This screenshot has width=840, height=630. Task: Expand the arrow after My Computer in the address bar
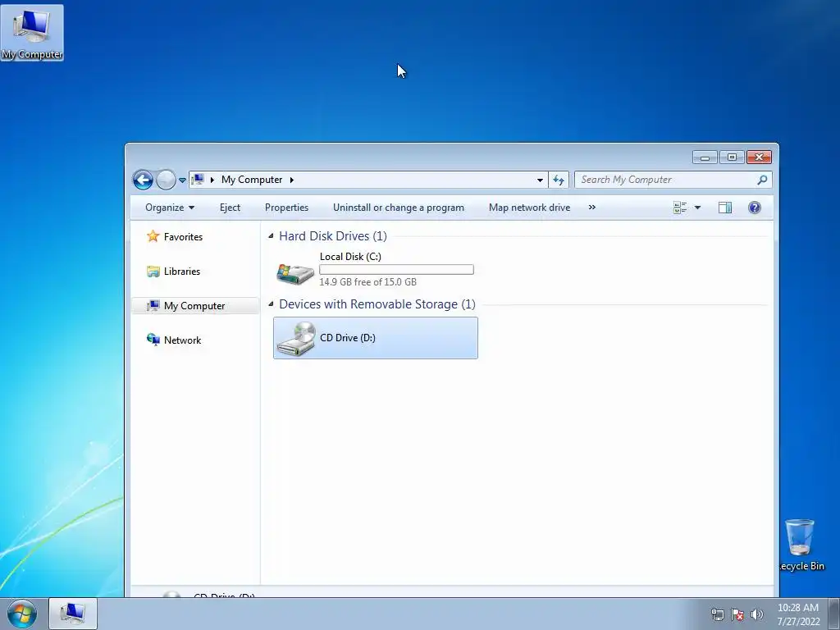[x=291, y=180]
